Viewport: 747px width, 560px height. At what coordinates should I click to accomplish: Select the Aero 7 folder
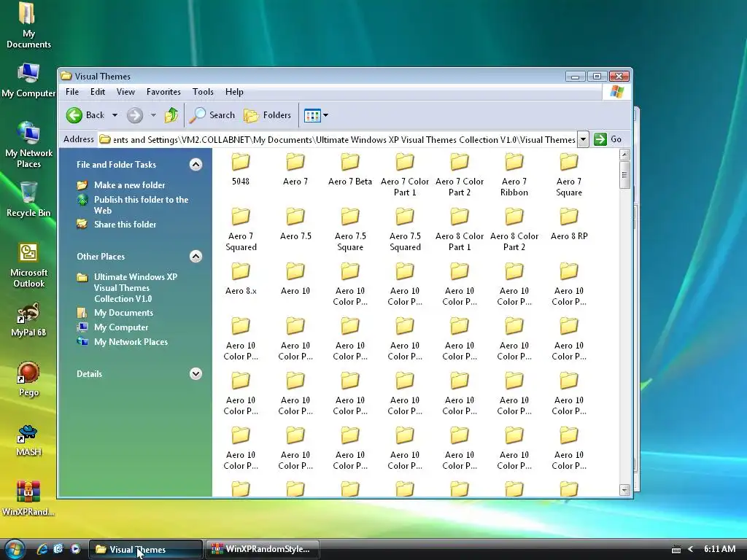point(295,169)
